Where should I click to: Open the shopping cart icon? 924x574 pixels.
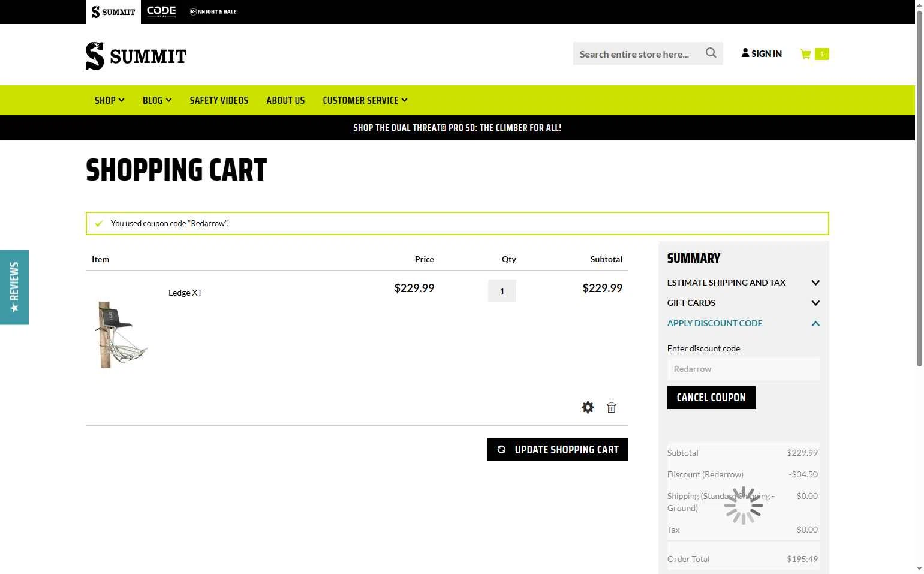point(805,54)
